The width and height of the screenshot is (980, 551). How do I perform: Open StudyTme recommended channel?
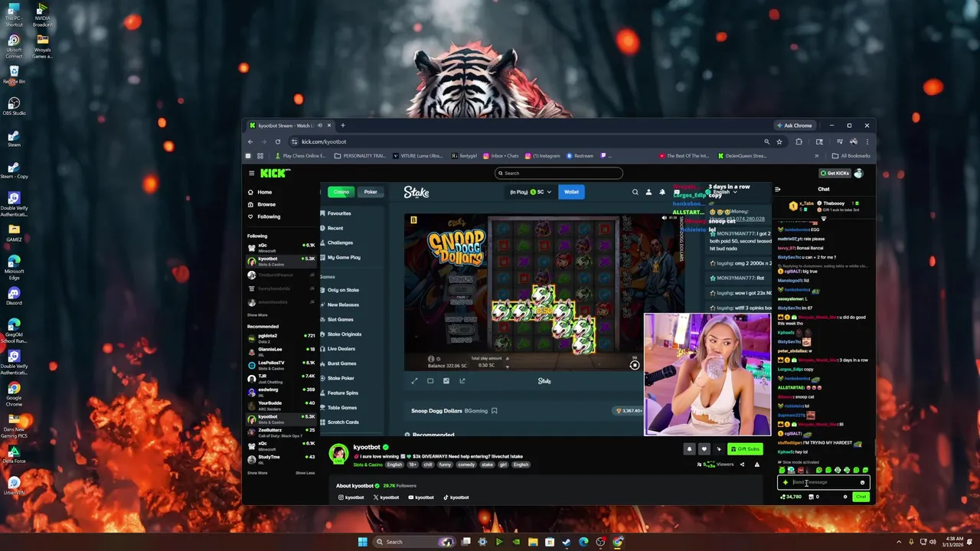pyautogui.click(x=281, y=458)
